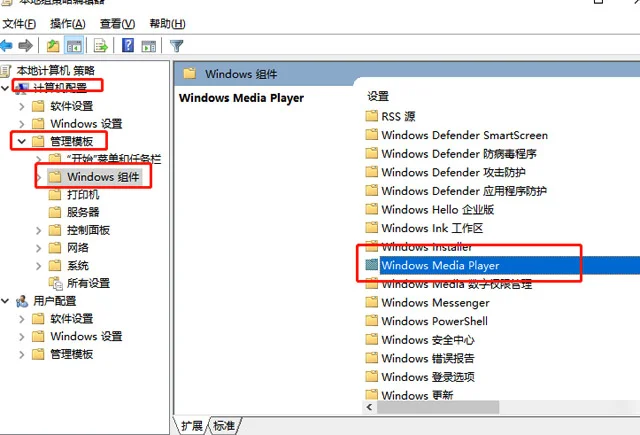Click the Filter funnel toolbar icon
The width and height of the screenshot is (640, 435).
point(177,45)
